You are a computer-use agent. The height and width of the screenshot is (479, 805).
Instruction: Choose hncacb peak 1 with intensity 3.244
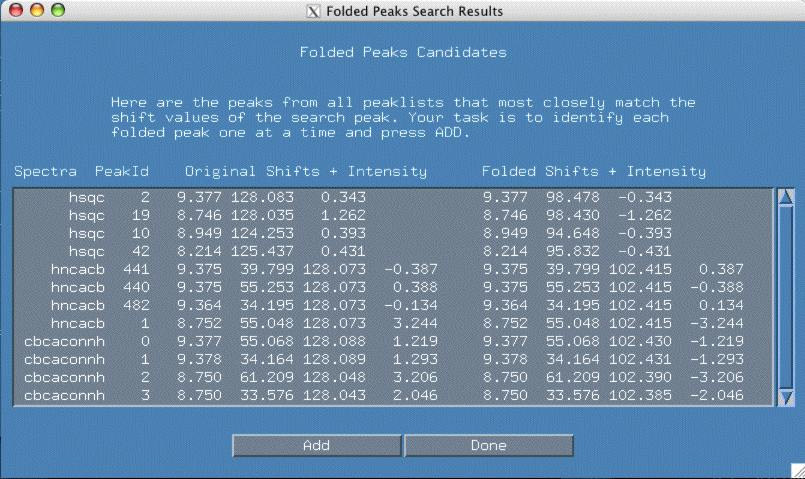click(390, 323)
